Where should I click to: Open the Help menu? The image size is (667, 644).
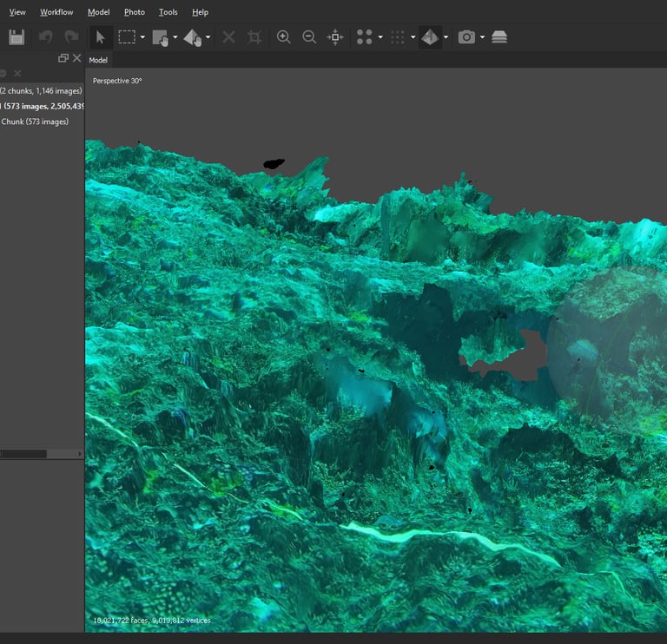[200, 12]
